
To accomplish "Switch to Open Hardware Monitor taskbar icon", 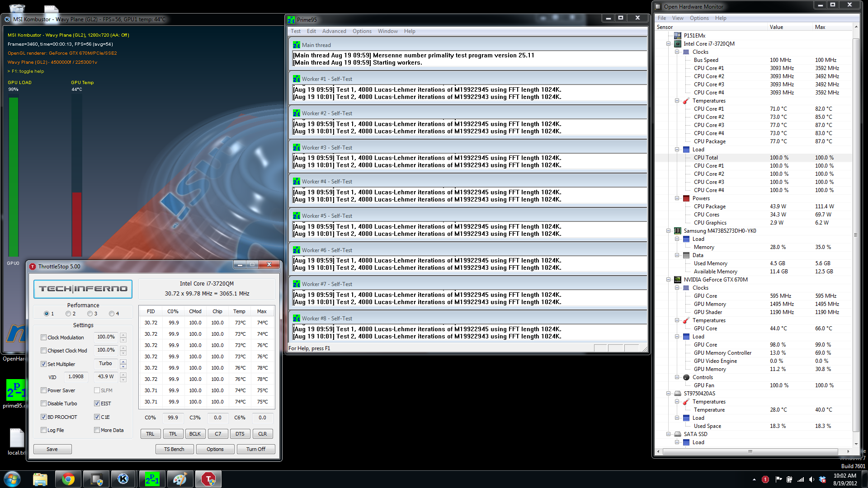I will click(x=96, y=479).
